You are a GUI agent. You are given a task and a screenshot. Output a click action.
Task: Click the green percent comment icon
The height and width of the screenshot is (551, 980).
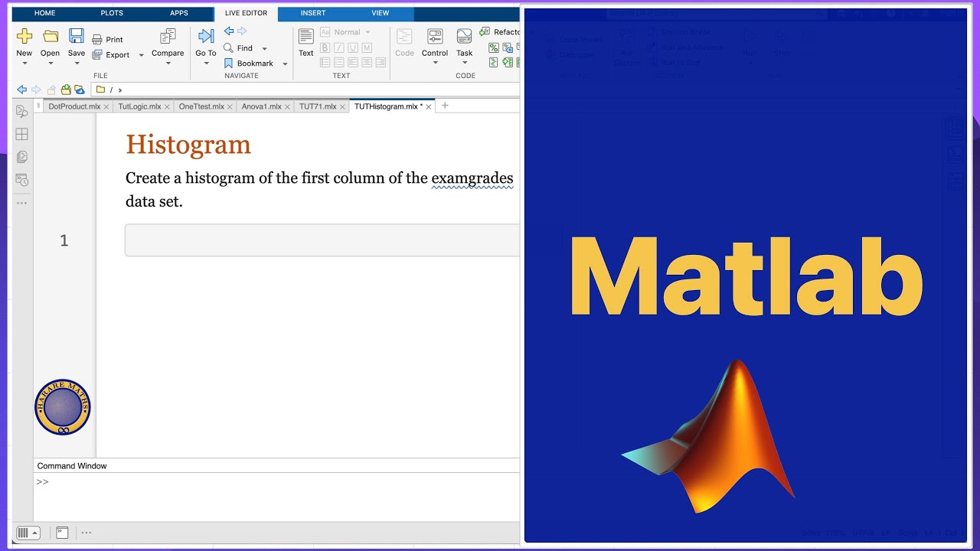[x=494, y=47]
